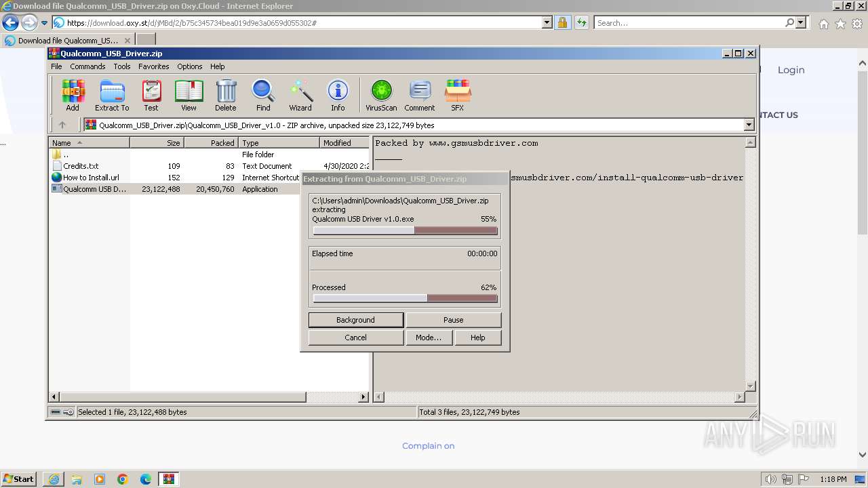Open the Wizard wand icon

pyautogui.click(x=300, y=95)
